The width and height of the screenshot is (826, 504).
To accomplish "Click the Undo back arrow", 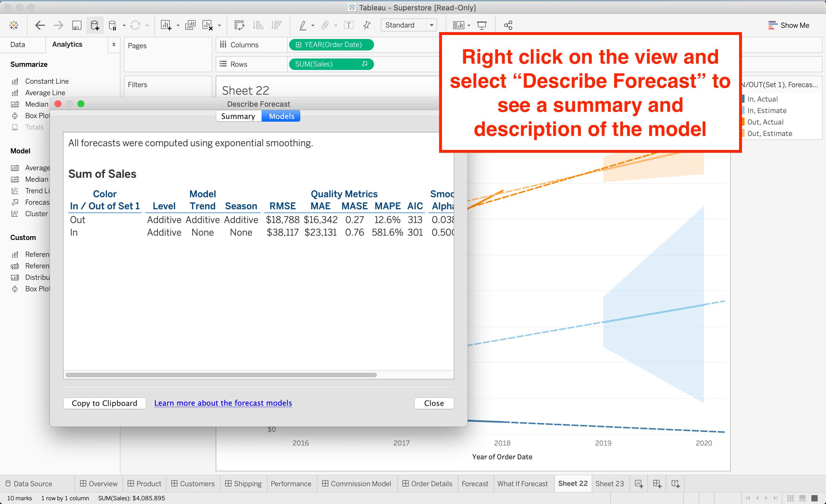I will (x=40, y=25).
